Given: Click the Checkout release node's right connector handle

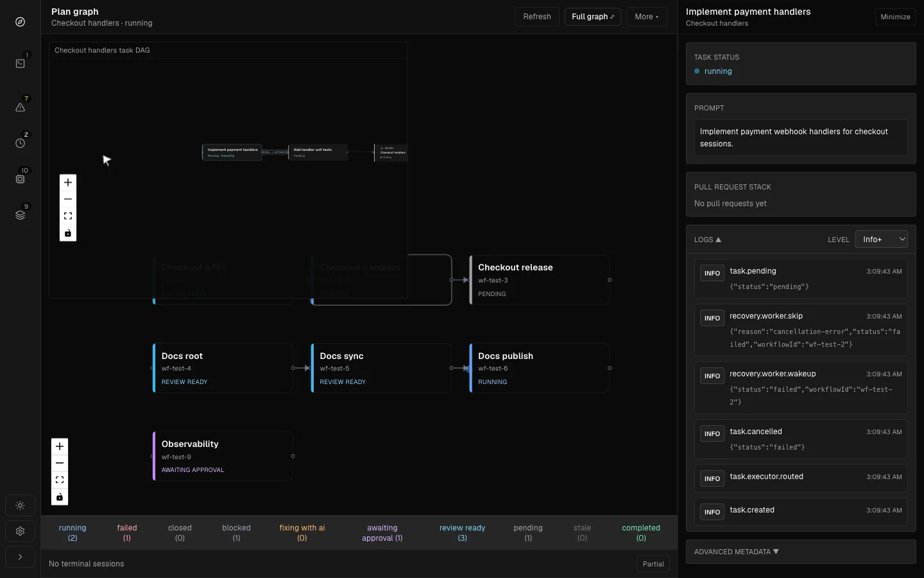Looking at the screenshot, I should point(610,280).
